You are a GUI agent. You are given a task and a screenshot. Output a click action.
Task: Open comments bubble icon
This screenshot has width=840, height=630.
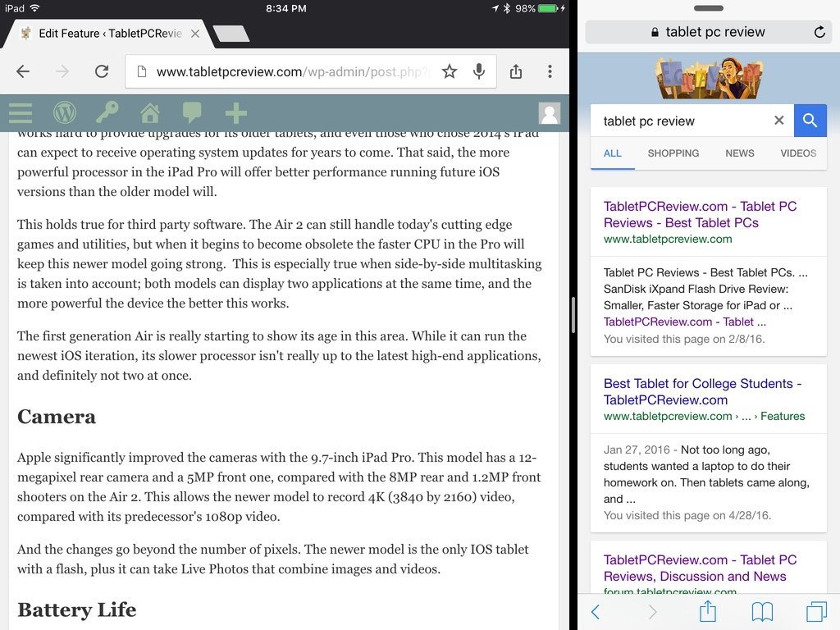192,113
